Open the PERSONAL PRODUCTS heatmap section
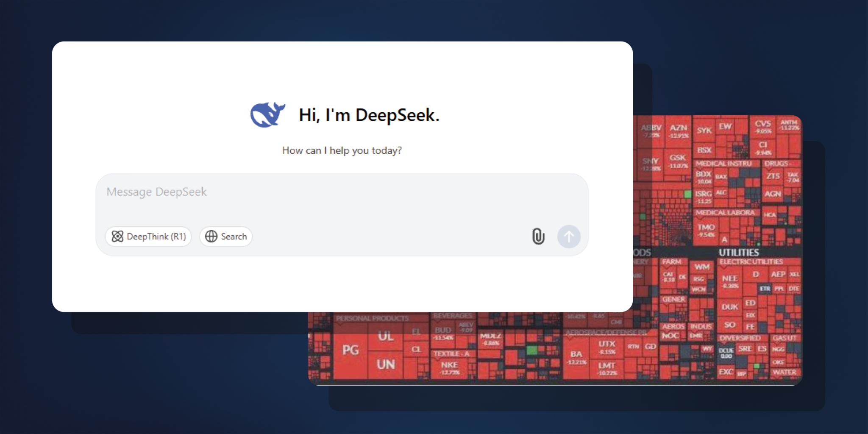The width and height of the screenshot is (868, 434). click(372, 317)
